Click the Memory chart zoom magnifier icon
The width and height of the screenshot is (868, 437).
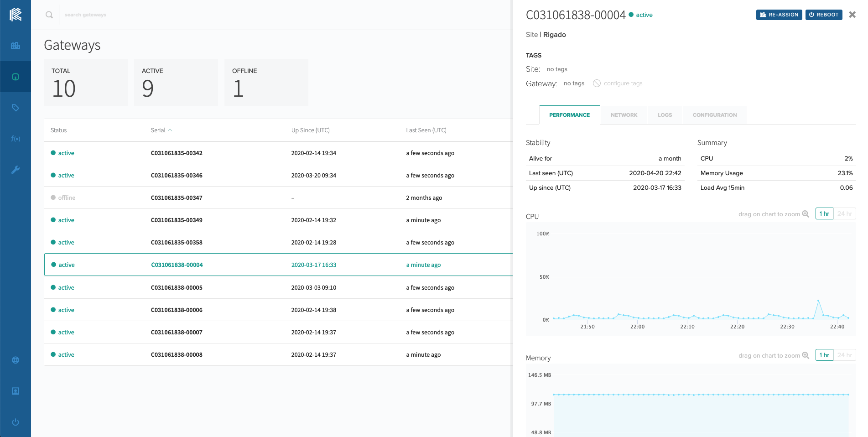[806, 355]
